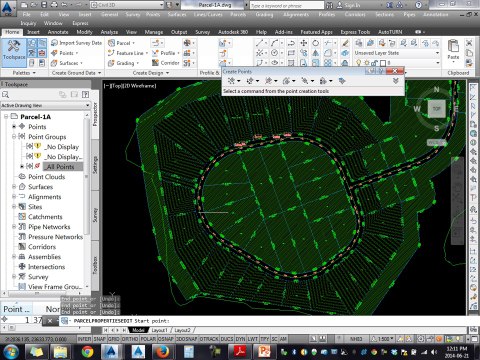Expand the Point Groups tree node

click(14, 137)
